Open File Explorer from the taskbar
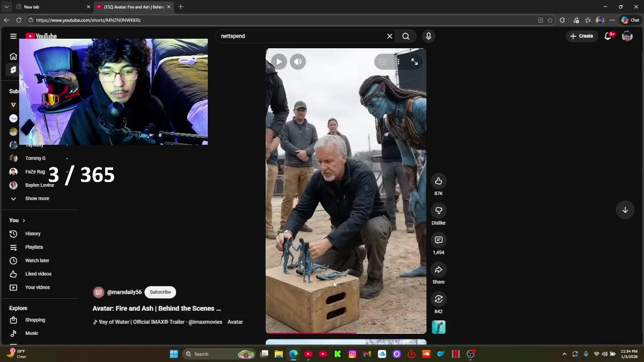The width and height of the screenshot is (644, 362). (x=278, y=354)
